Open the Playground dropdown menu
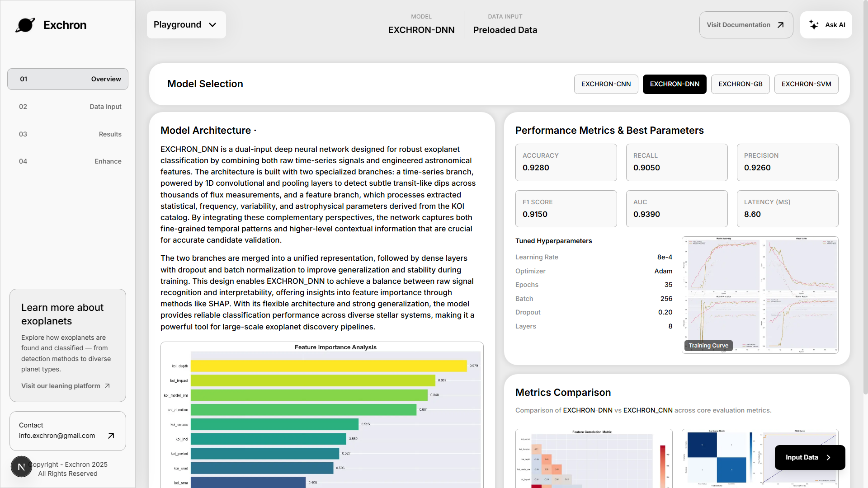 (186, 25)
